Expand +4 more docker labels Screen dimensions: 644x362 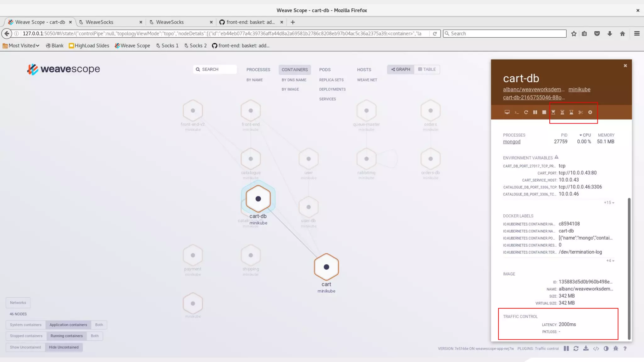[x=610, y=261]
